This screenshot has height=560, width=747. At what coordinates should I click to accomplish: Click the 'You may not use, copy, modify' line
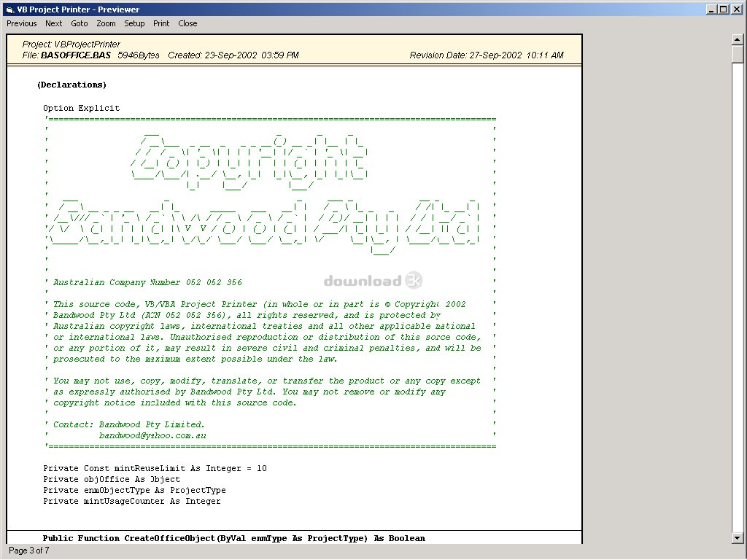click(267, 381)
